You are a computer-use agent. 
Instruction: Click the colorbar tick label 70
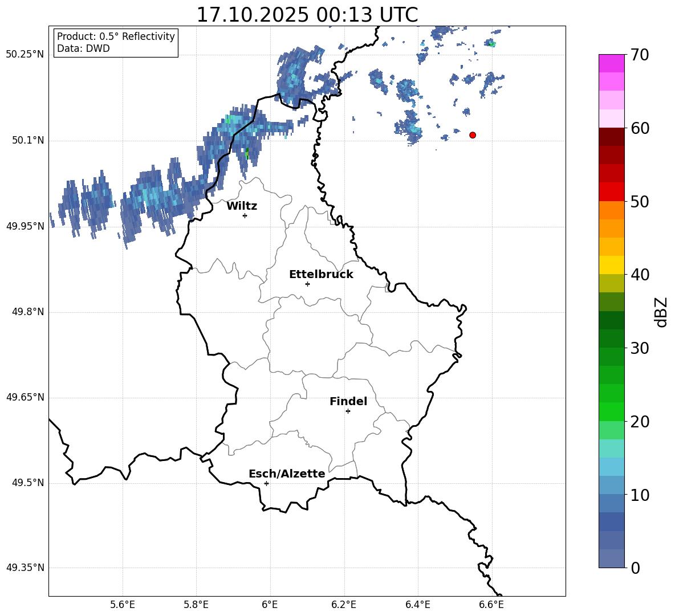(x=640, y=55)
